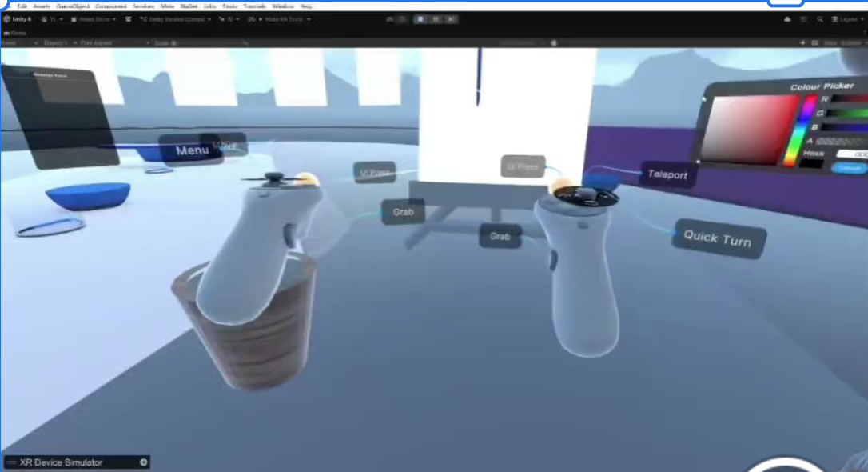Click the UI Press label on right controller

(x=523, y=166)
